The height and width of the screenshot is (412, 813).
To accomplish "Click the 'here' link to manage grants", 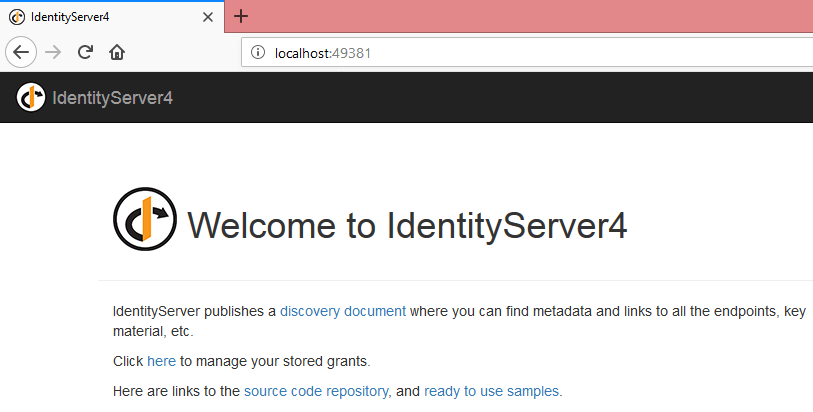I will click(x=161, y=361).
